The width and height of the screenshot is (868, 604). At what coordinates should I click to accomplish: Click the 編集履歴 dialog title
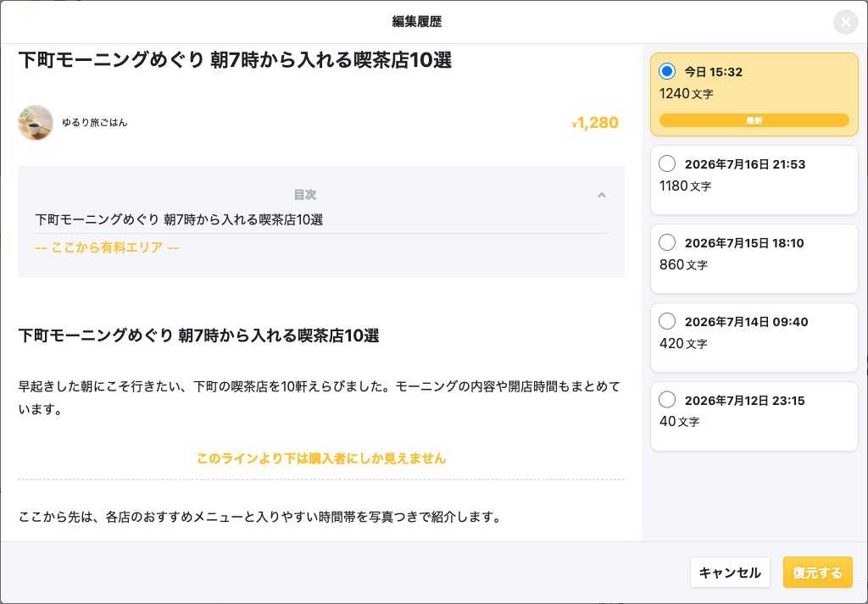coord(417,21)
